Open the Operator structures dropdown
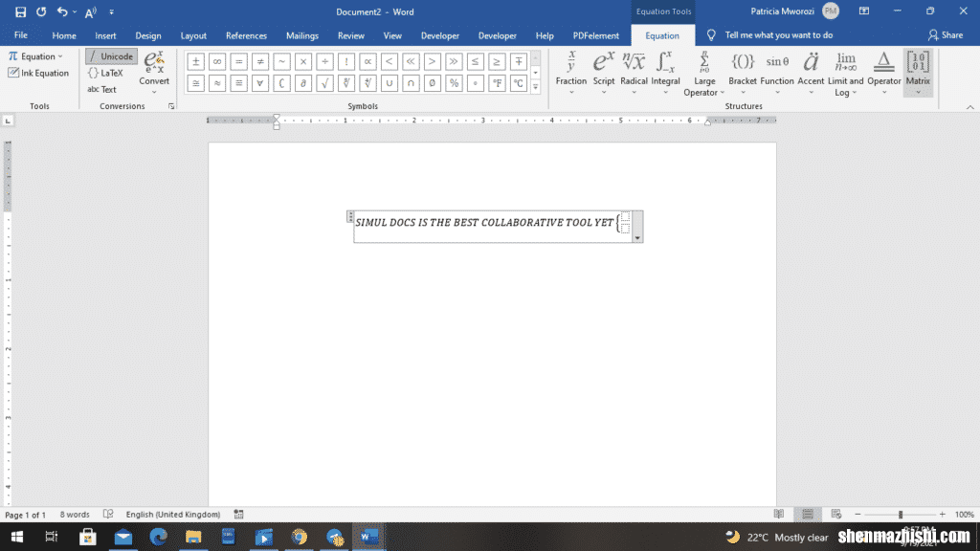This screenshot has height=551, width=980. (x=883, y=73)
